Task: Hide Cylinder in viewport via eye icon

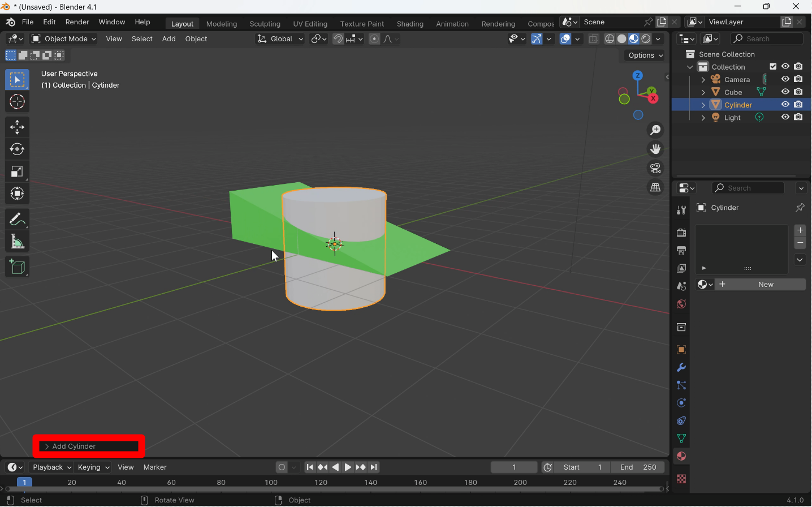Action: (x=785, y=105)
